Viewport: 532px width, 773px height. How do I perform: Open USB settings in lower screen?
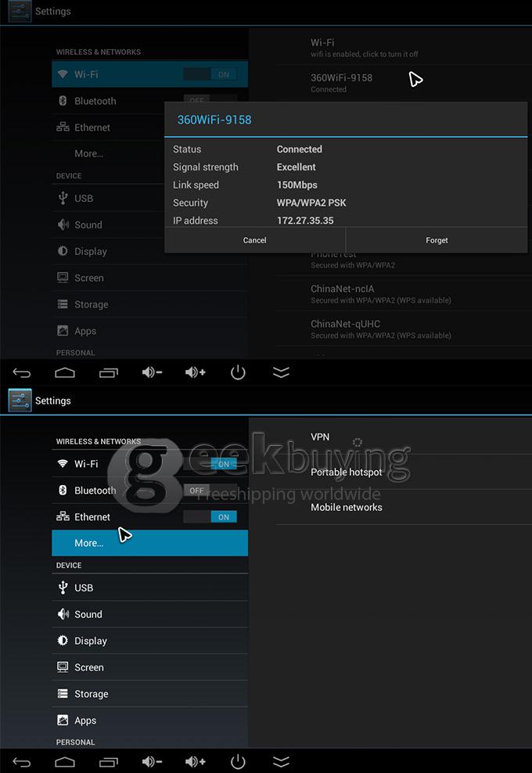coord(150,588)
